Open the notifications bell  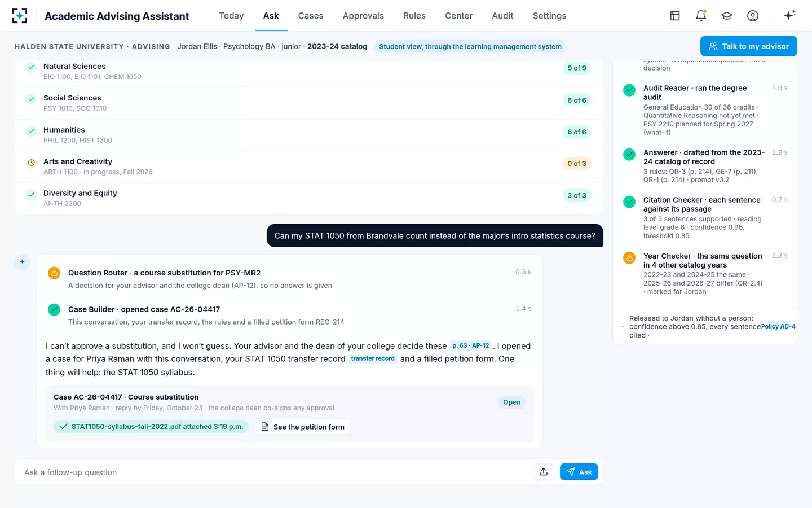pos(701,16)
